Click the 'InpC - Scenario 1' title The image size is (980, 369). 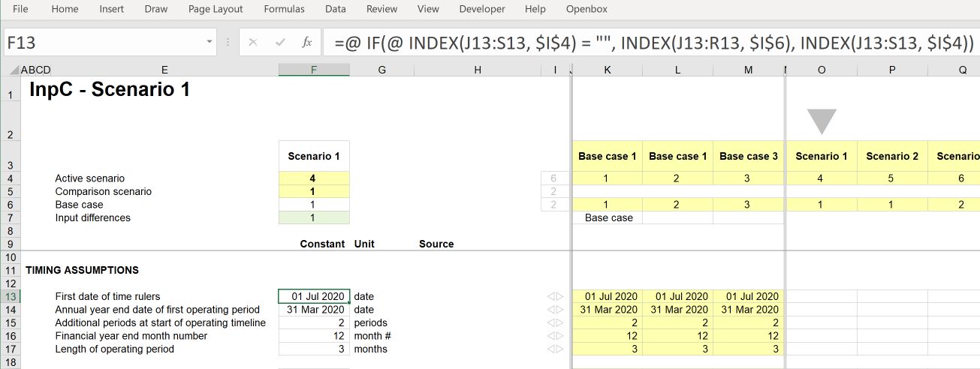109,90
